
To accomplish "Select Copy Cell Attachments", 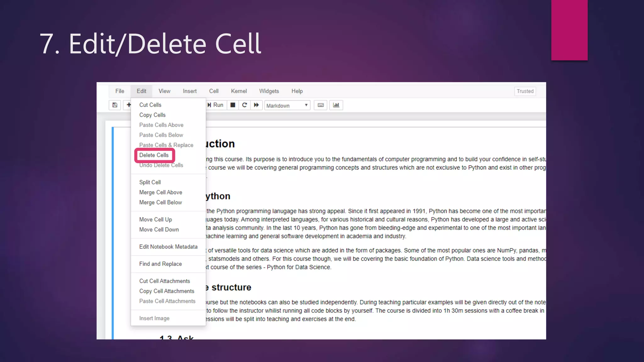I will (x=168, y=291).
